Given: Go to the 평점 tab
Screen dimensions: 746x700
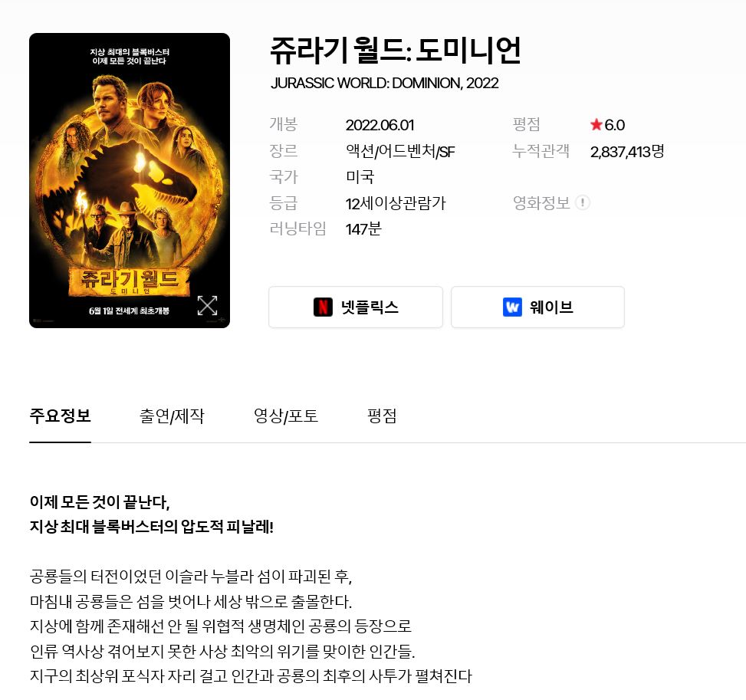Looking at the screenshot, I should pos(382,416).
